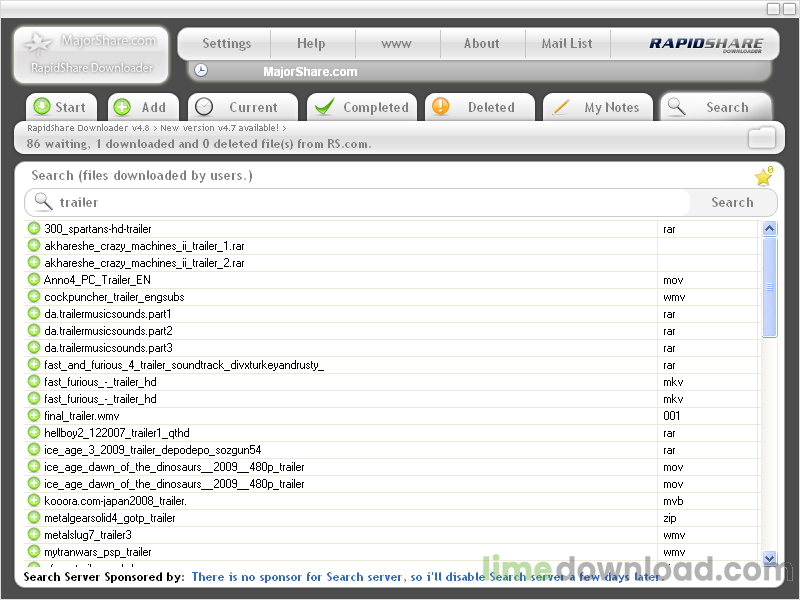The width and height of the screenshot is (800, 600).
Task: Click the zip type for metalgearsolid4_gotp_trailer
Action: pyautogui.click(x=669, y=518)
